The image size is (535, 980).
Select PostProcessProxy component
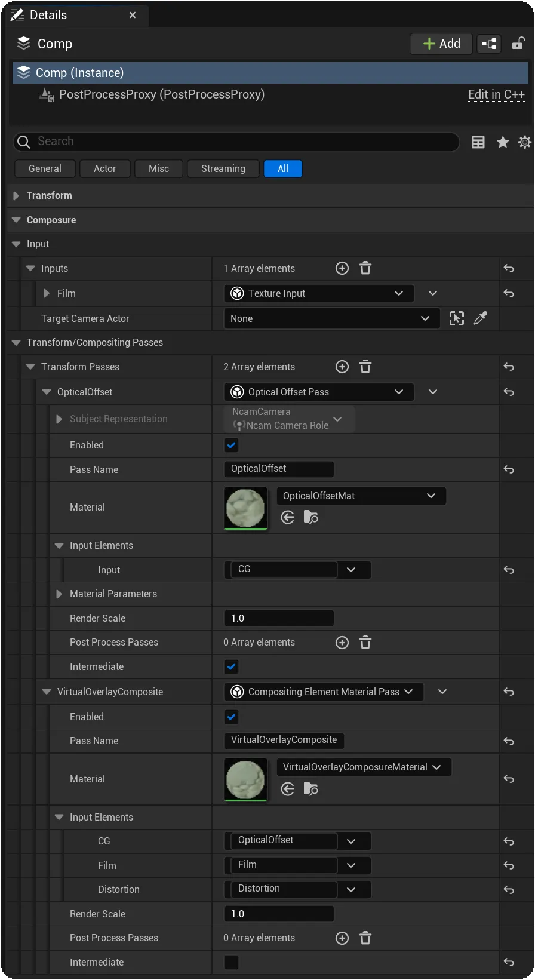coord(161,94)
